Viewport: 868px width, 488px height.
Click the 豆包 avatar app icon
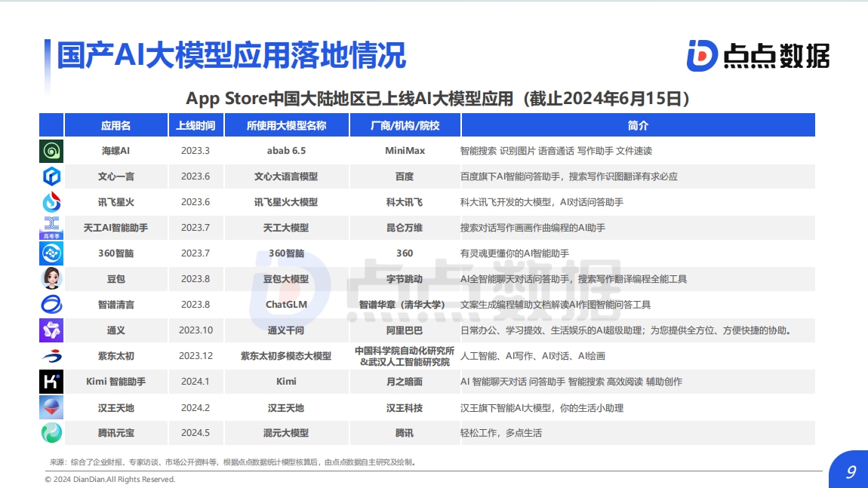point(51,279)
